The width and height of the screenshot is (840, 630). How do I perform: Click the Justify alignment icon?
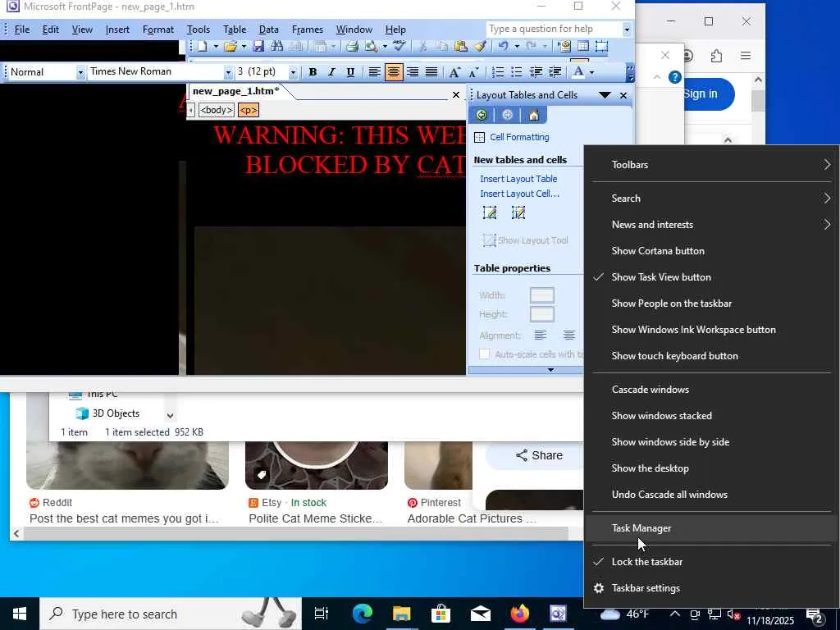[x=431, y=72]
